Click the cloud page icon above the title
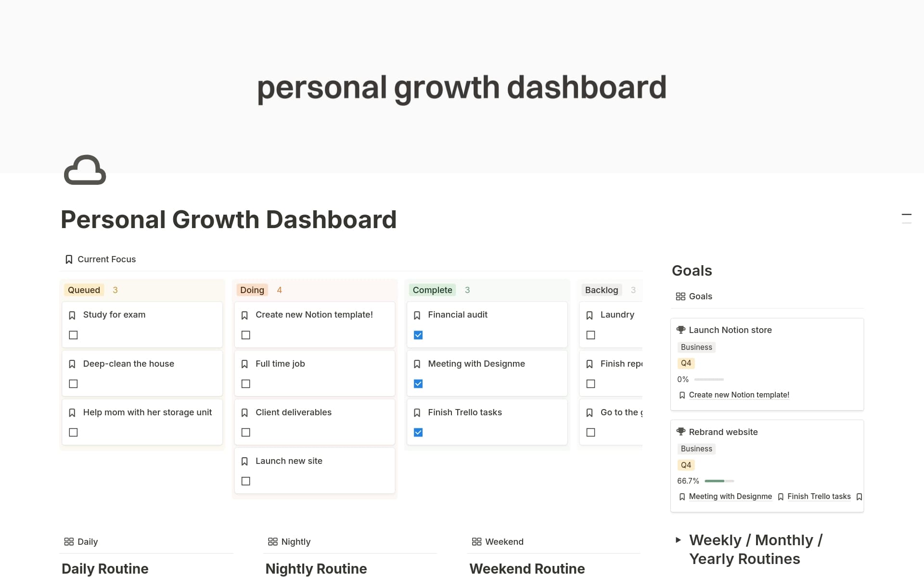 (85, 170)
